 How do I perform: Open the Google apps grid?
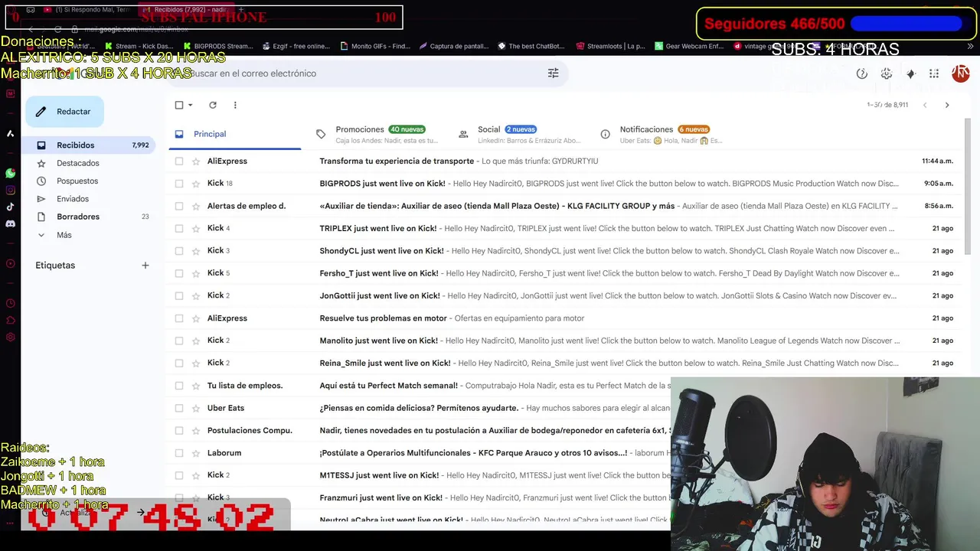click(x=934, y=73)
